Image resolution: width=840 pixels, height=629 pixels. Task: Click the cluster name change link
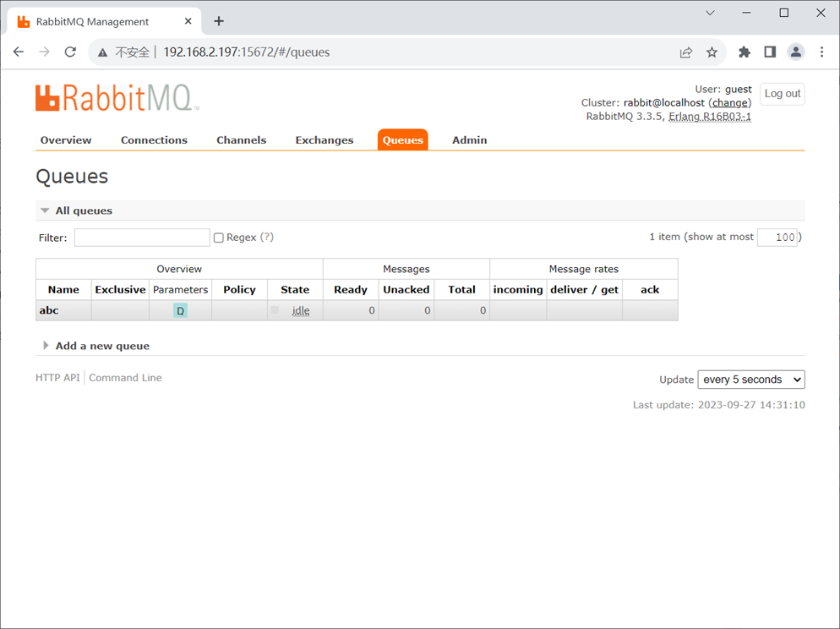(x=729, y=103)
